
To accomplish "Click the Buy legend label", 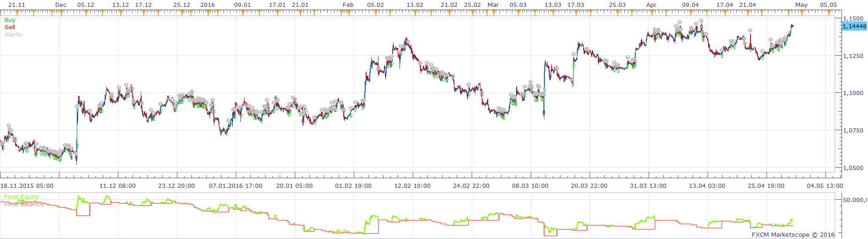I will point(10,20).
